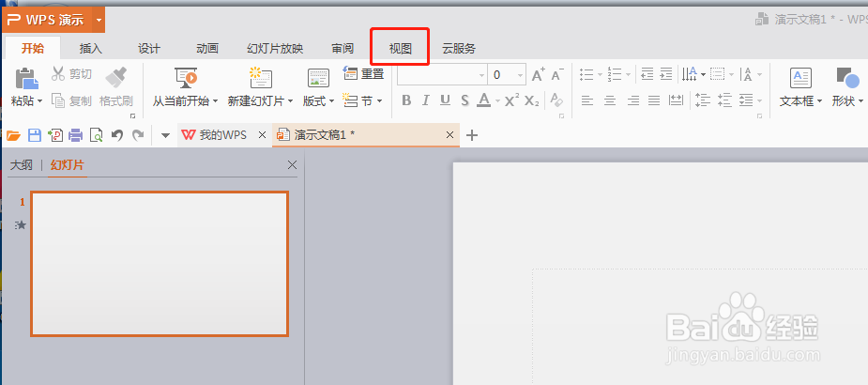The height and width of the screenshot is (385, 868).
Task: Click the decrease indent icon
Action: 647,73
